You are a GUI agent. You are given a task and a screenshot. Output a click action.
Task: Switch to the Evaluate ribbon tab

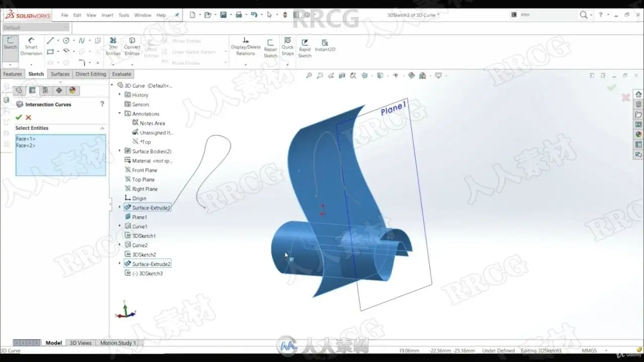pos(122,74)
